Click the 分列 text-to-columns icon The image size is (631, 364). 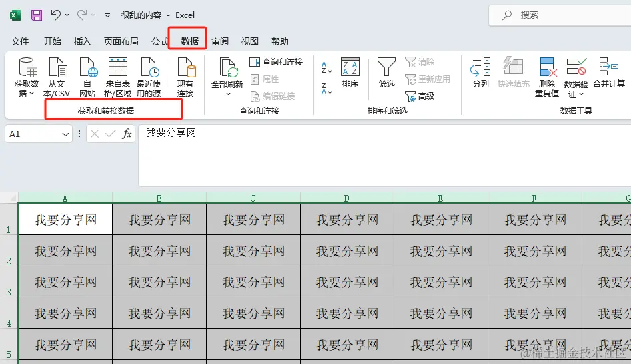coord(480,73)
